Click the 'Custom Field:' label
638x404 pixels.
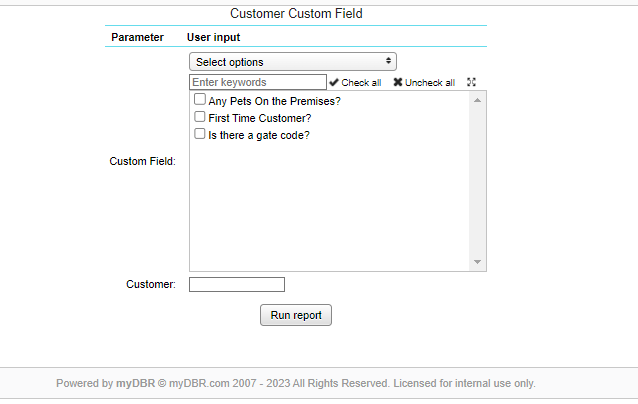(142, 162)
